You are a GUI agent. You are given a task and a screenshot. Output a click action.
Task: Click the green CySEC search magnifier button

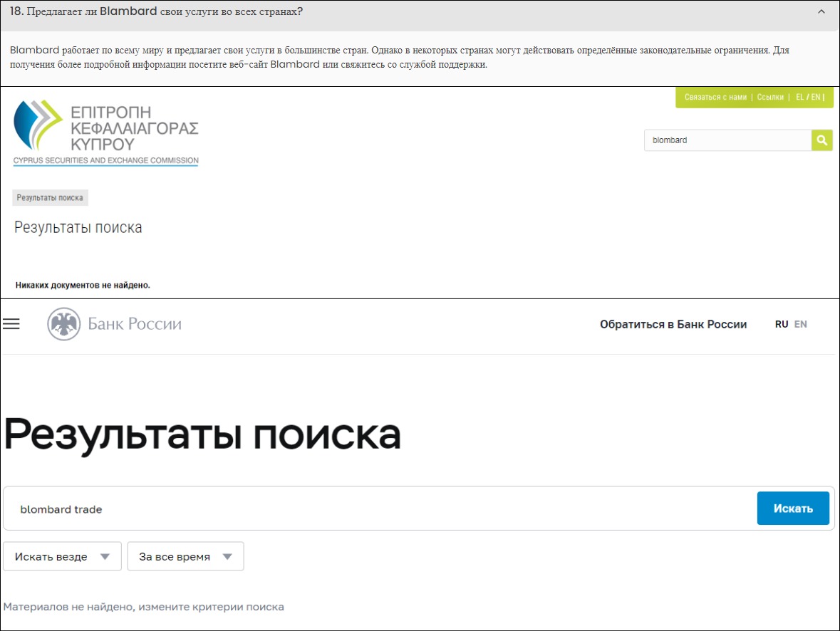[821, 140]
